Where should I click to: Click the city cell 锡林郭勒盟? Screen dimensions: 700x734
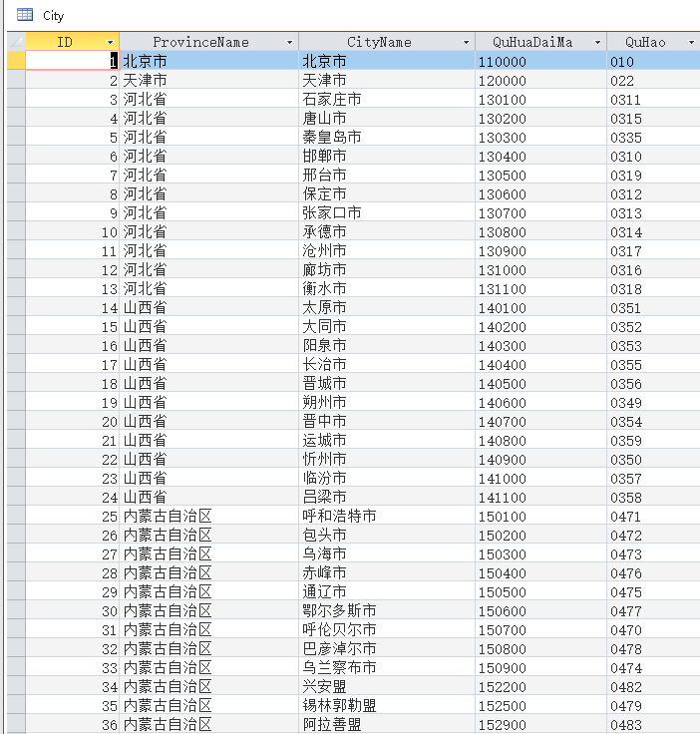[x=387, y=705]
